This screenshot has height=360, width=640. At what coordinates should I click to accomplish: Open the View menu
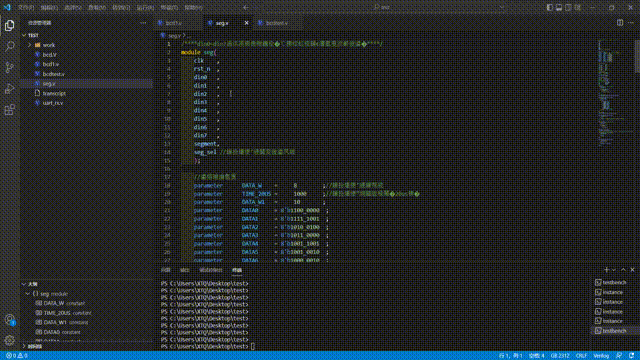click(x=97, y=7)
